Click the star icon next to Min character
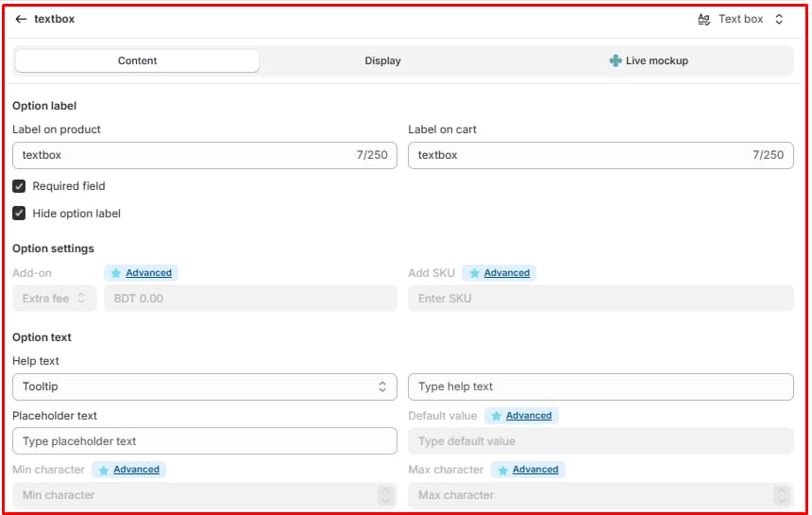This screenshot has height=515, width=812. pos(104,470)
